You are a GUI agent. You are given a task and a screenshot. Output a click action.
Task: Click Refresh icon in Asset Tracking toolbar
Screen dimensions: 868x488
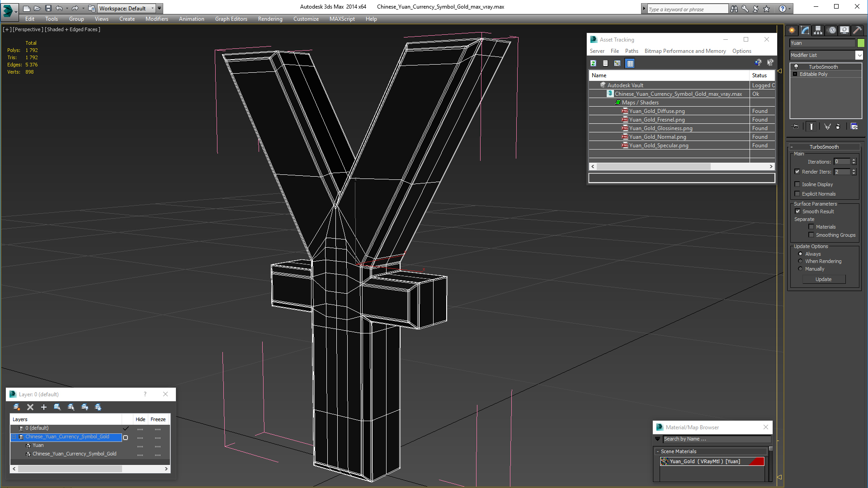[x=593, y=63]
